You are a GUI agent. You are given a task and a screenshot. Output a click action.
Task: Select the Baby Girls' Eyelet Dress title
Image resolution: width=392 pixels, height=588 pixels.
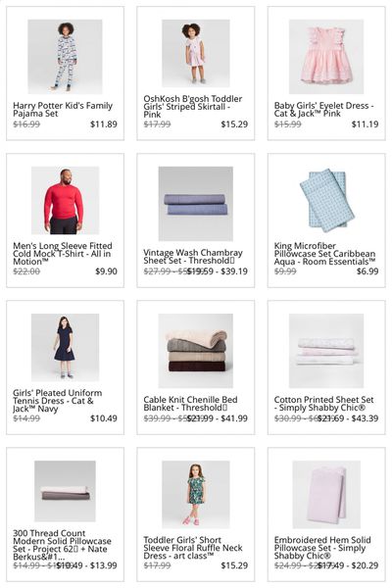click(323, 110)
